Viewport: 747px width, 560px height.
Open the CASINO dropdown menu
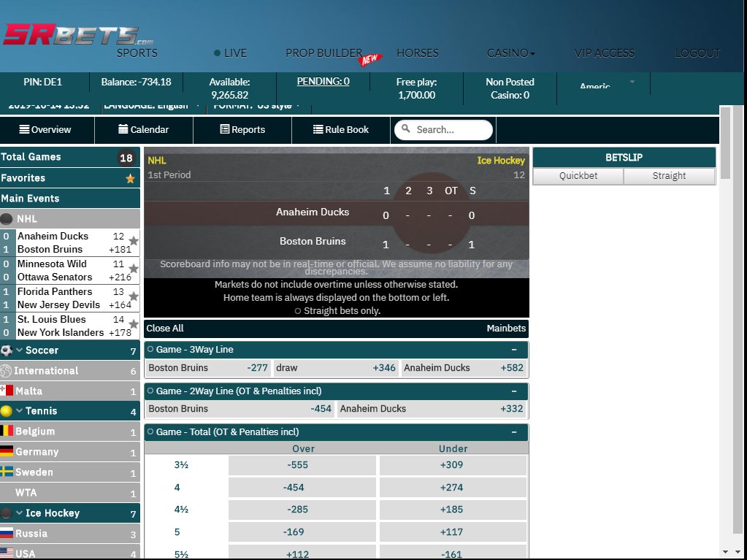pos(510,53)
